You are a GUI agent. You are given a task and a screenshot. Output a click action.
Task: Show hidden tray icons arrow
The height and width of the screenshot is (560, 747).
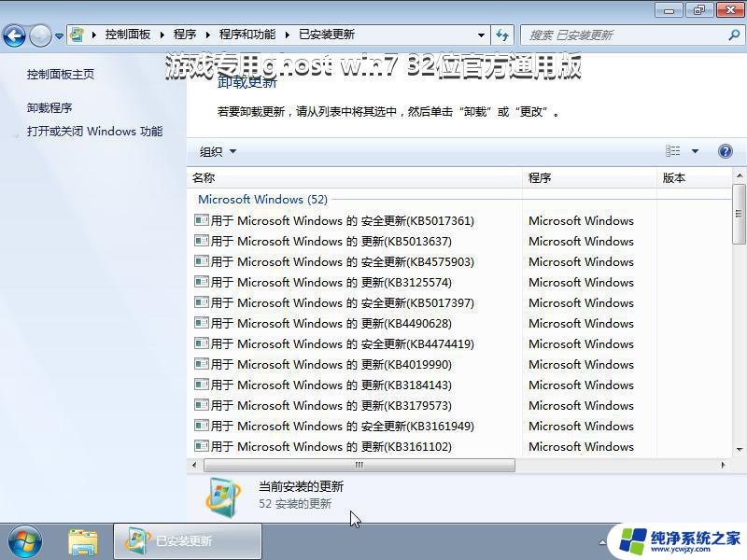coord(602,542)
